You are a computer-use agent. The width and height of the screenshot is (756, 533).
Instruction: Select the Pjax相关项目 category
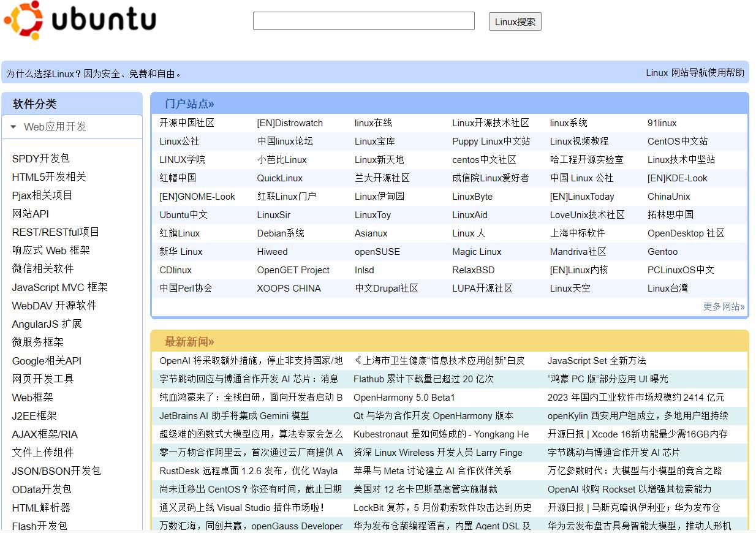[x=42, y=195]
